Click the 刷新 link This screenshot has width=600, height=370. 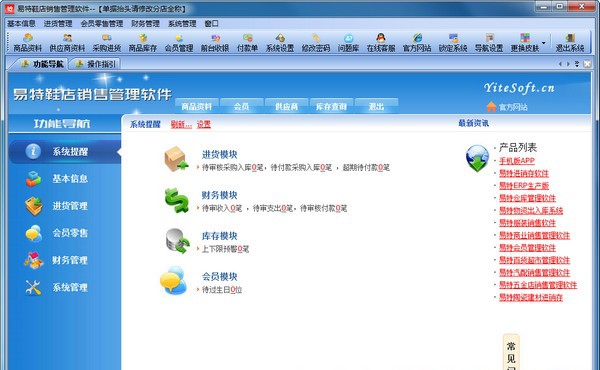tap(181, 124)
